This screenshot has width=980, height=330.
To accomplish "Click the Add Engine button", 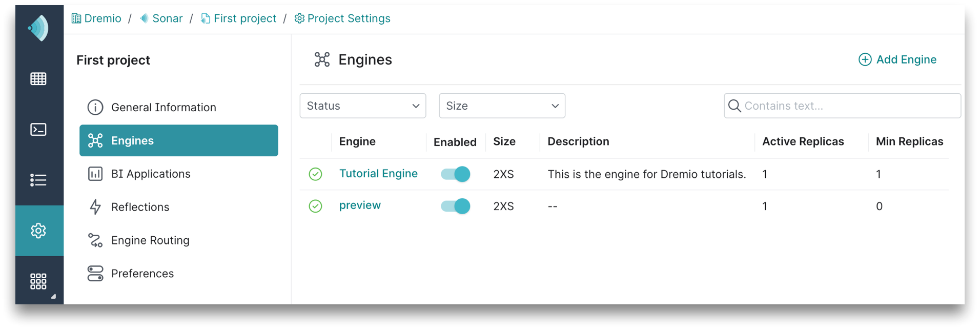I will [897, 59].
